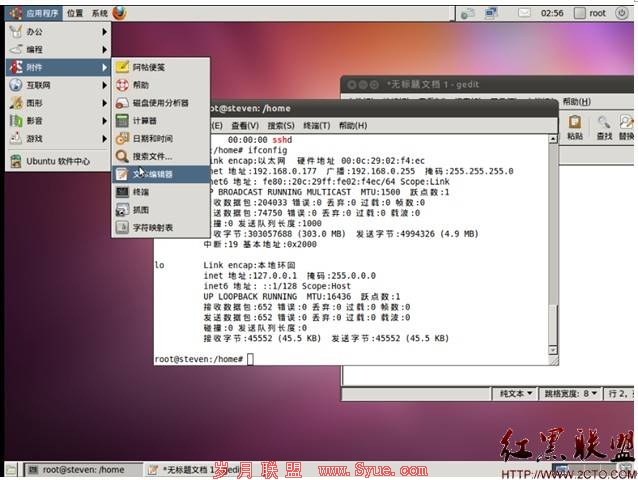Click the terminal prompt input line
The height and width of the screenshot is (480, 638).
tap(352, 359)
